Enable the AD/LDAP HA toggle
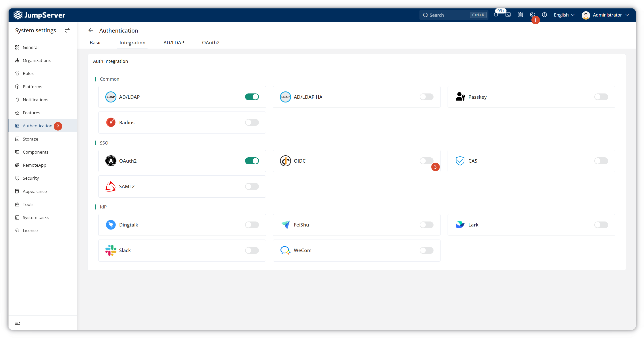Image resolution: width=644 pixels, height=338 pixels. (x=426, y=97)
